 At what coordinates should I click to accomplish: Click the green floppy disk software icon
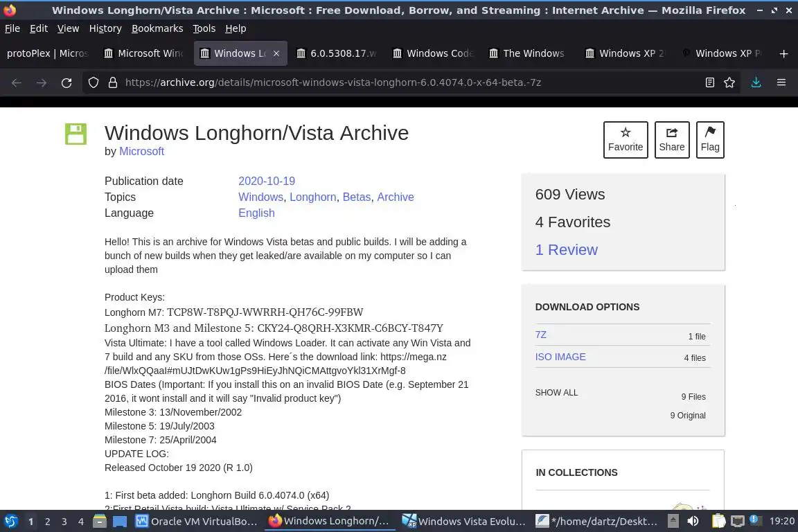[x=76, y=134]
